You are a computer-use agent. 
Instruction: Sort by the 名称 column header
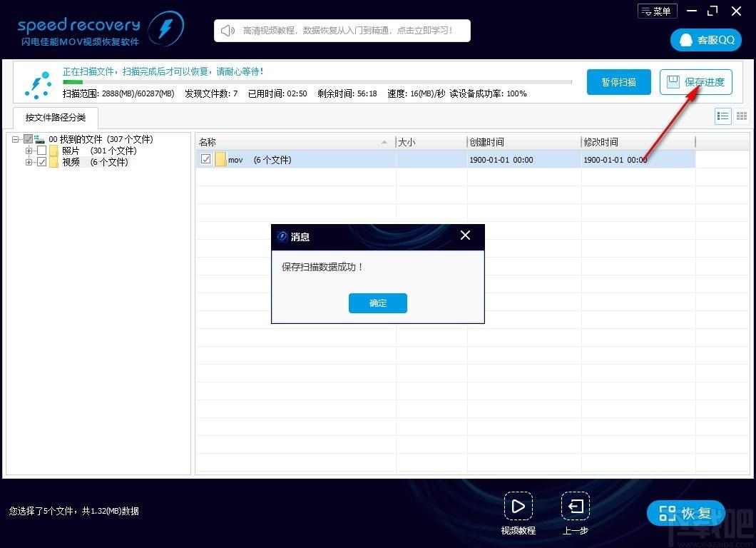point(295,142)
